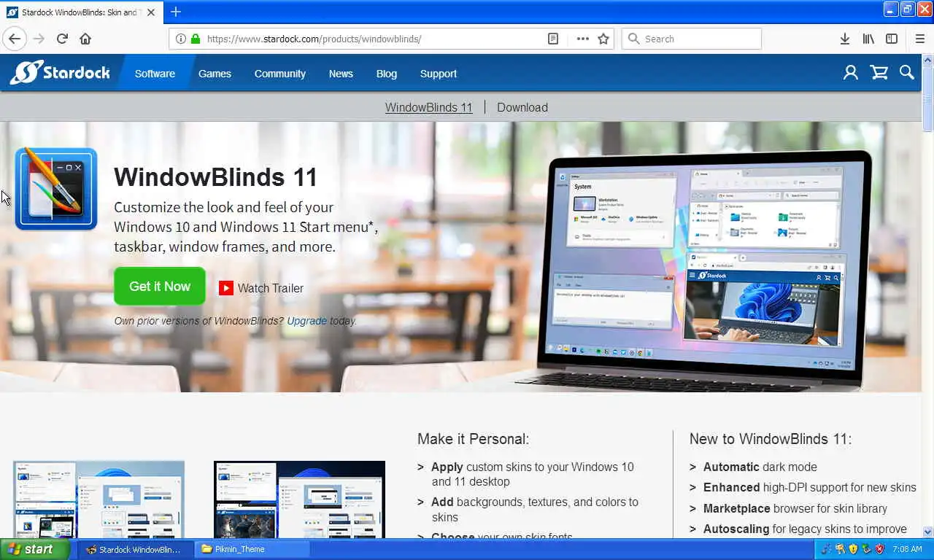Click the browser forward arrow
Image resolution: width=934 pixels, height=560 pixels.
[39, 39]
